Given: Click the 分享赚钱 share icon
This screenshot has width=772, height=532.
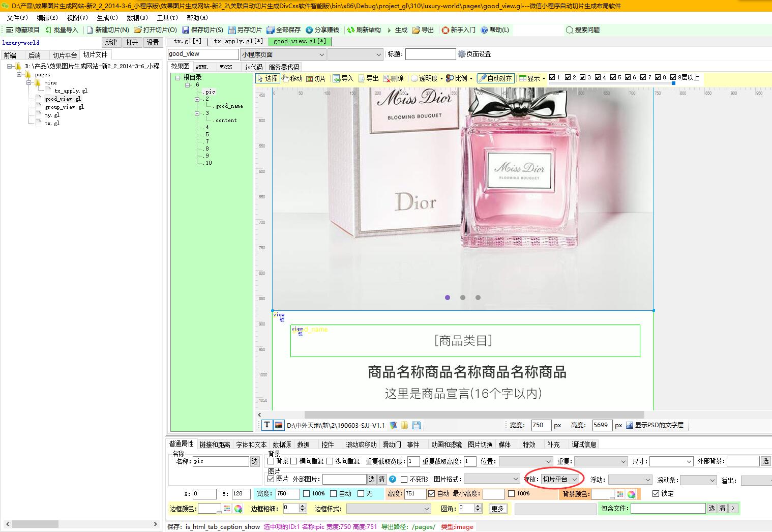Looking at the screenshot, I should coord(309,30).
